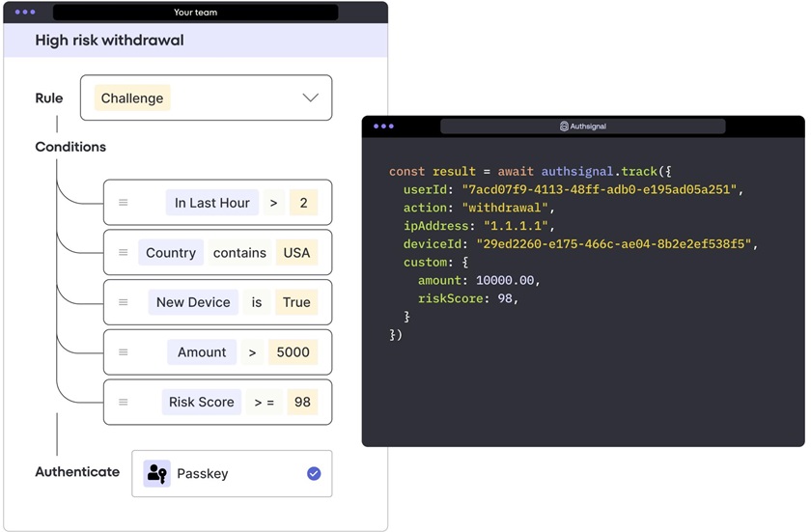Edit the value 2 in the In Last Hour condition
The image size is (811, 532).
coord(303,203)
